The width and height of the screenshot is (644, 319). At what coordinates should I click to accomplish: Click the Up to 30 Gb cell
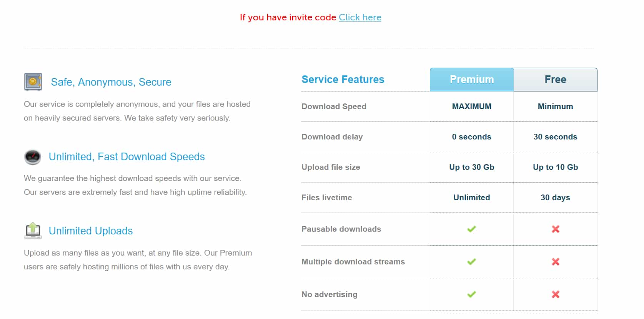[472, 167]
